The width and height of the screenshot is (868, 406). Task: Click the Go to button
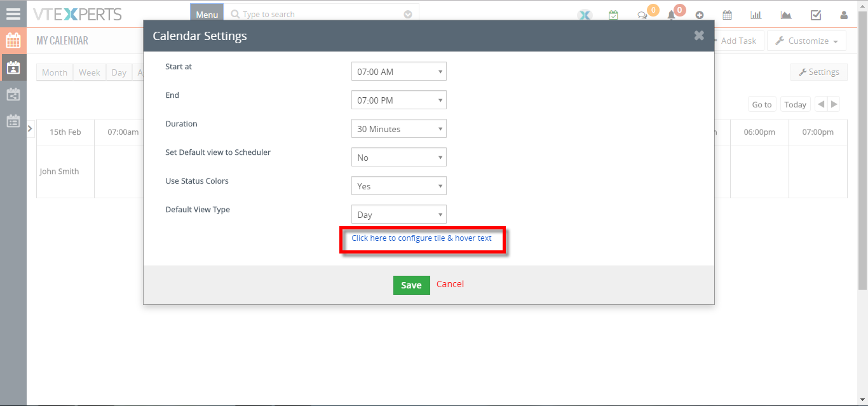pyautogui.click(x=761, y=104)
